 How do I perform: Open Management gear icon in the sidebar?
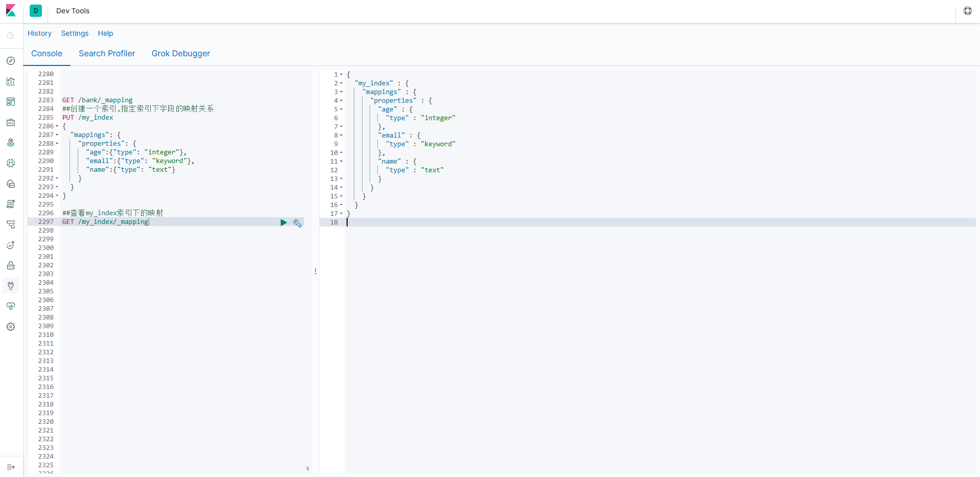11,327
